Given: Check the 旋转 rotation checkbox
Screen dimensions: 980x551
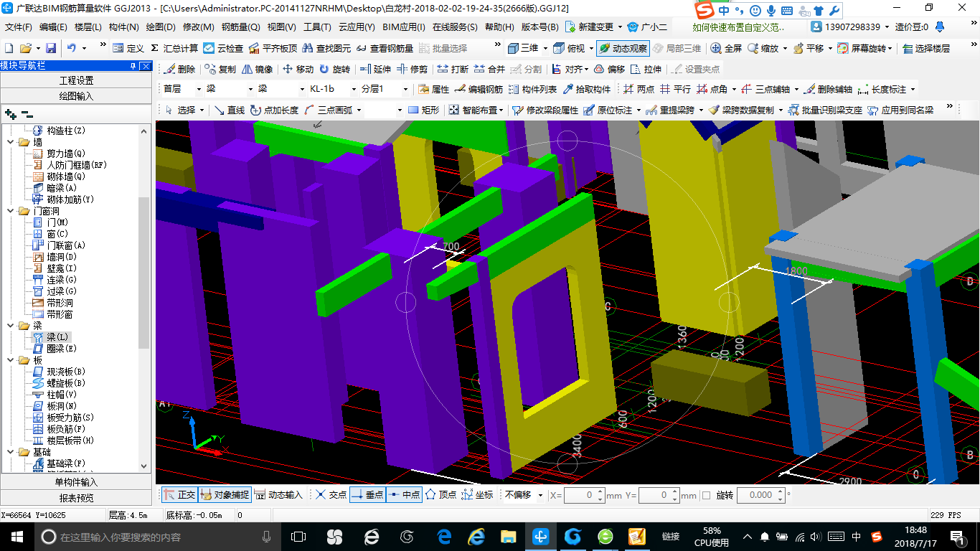Looking at the screenshot, I should pos(706,495).
